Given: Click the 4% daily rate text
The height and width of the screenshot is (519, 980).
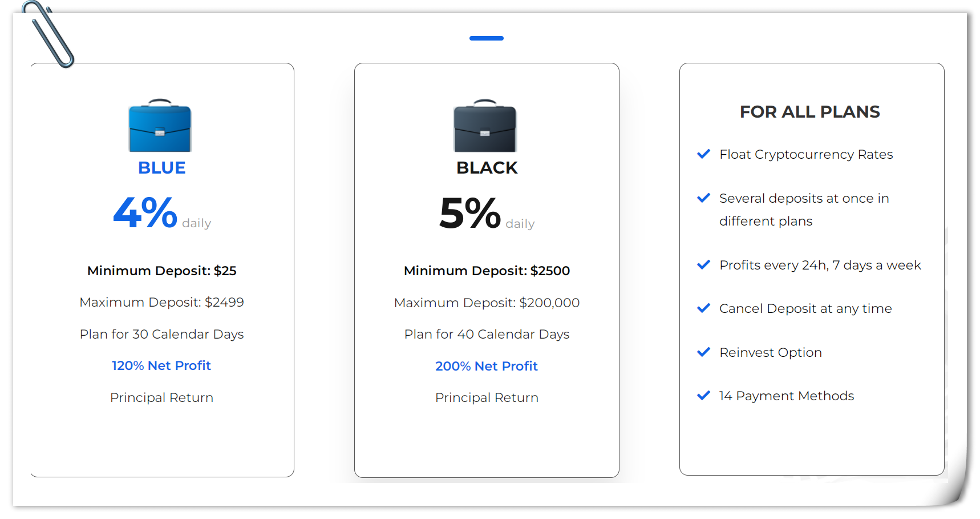Looking at the screenshot, I should (162, 213).
